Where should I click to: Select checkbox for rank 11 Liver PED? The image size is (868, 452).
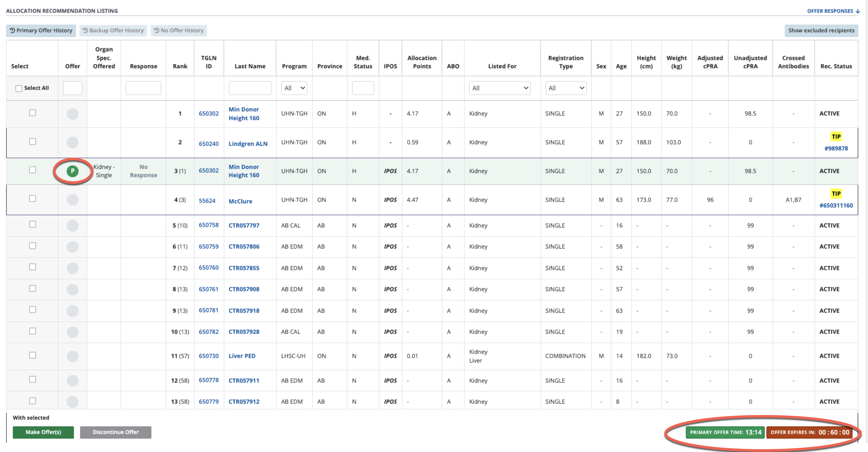[x=32, y=355]
